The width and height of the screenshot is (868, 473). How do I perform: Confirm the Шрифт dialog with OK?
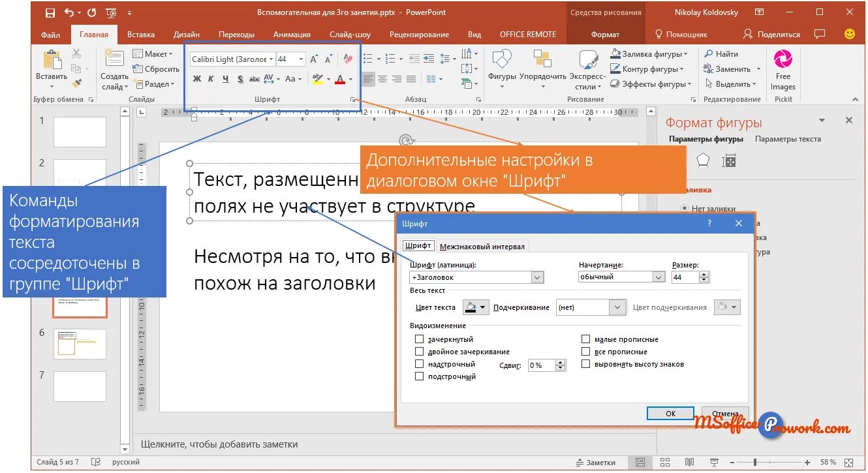(x=670, y=414)
